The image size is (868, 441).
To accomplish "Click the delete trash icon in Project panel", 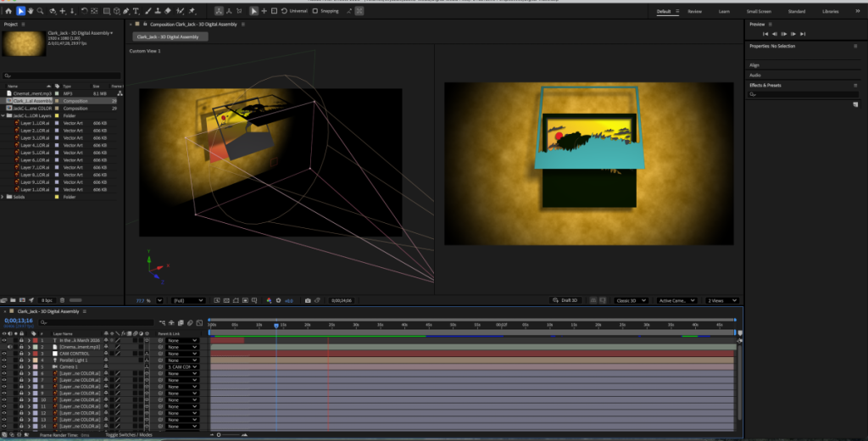I will [x=62, y=300].
